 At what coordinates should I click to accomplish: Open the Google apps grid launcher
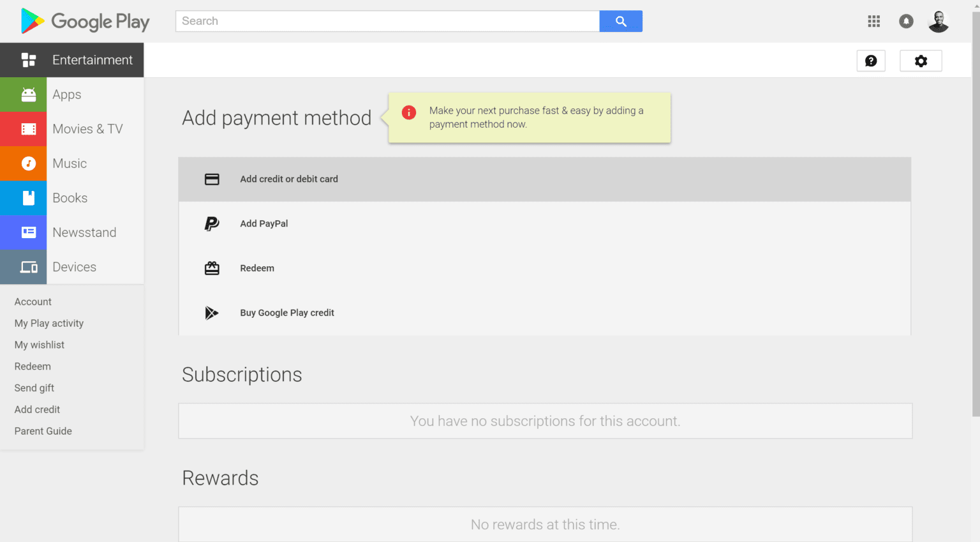(x=873, y=21)
